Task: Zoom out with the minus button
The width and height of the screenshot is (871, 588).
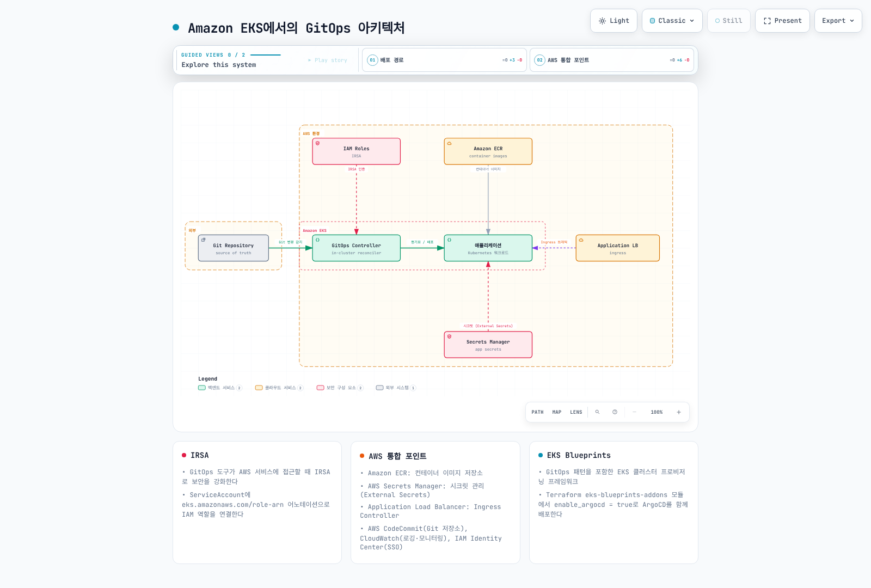Action: pyautogui.click(x=634, y=412)
